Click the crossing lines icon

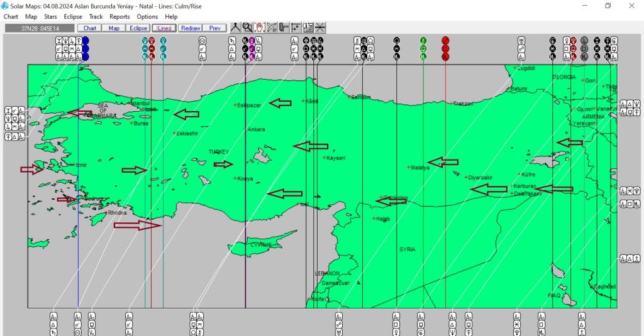[320, 28]
